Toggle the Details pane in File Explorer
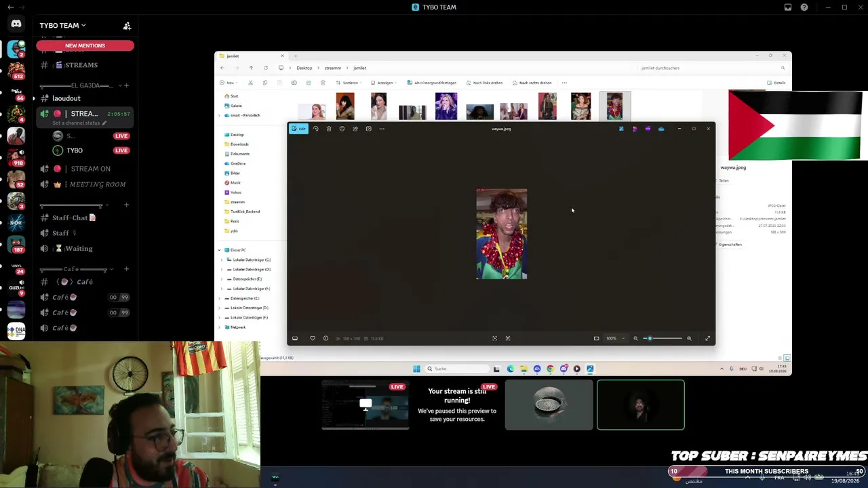Screen dimensions: 868x488 (776, 83)
